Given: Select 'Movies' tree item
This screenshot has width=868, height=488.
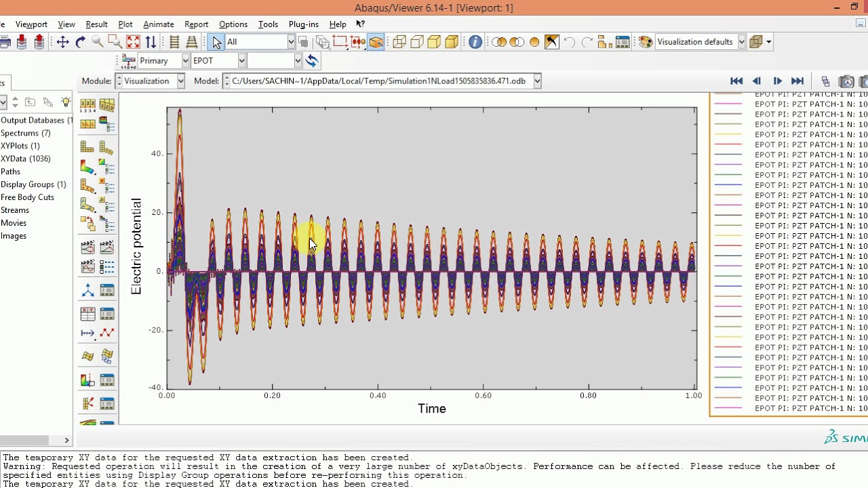Looking at the screenshot, I should pos(14,223).
